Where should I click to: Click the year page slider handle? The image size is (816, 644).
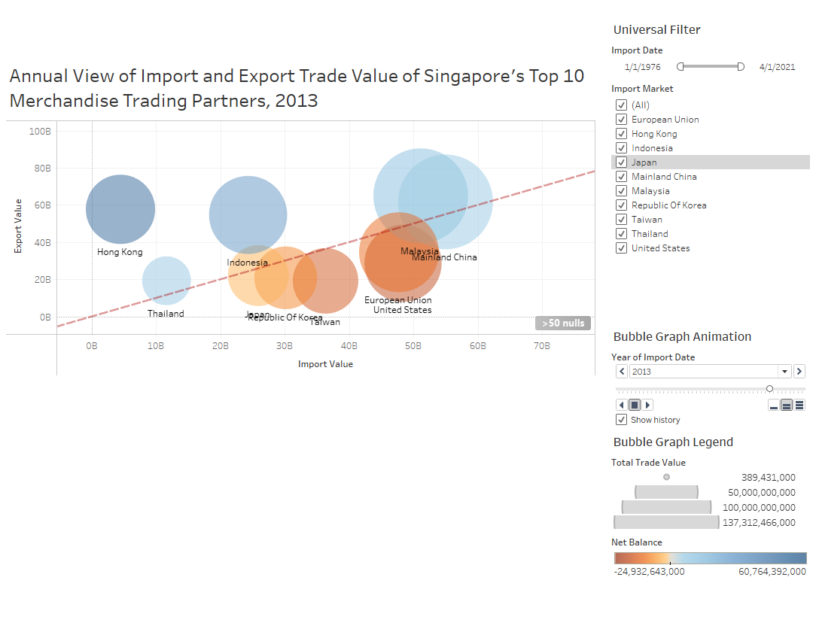point(769,389)
